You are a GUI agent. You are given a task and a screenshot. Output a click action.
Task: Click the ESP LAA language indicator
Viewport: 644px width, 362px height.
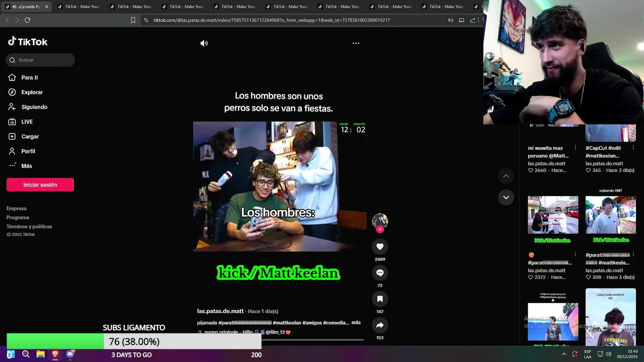pyautogui.click(x=588, y=354)
